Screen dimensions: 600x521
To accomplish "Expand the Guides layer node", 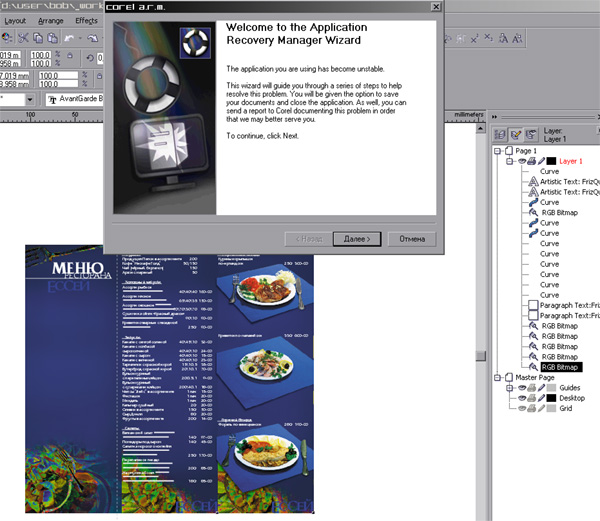I will coord(510,388).
